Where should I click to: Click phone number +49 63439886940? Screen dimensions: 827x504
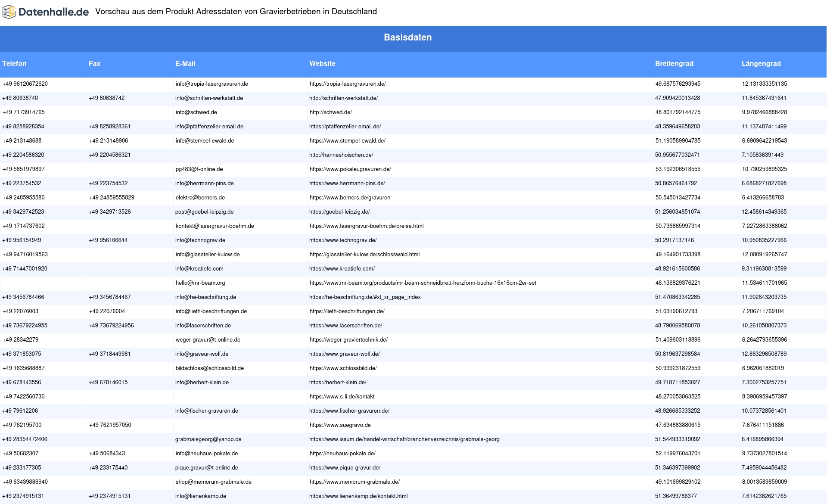tap(25, 482)
